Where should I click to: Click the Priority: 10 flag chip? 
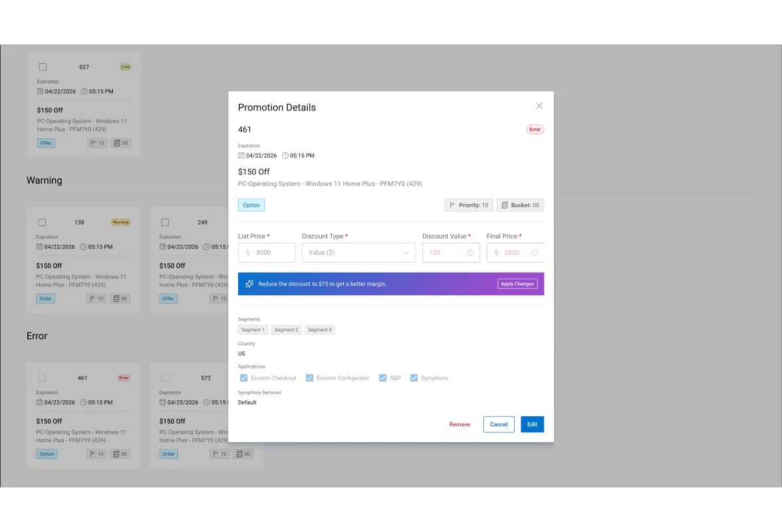[x=469, y=205]
